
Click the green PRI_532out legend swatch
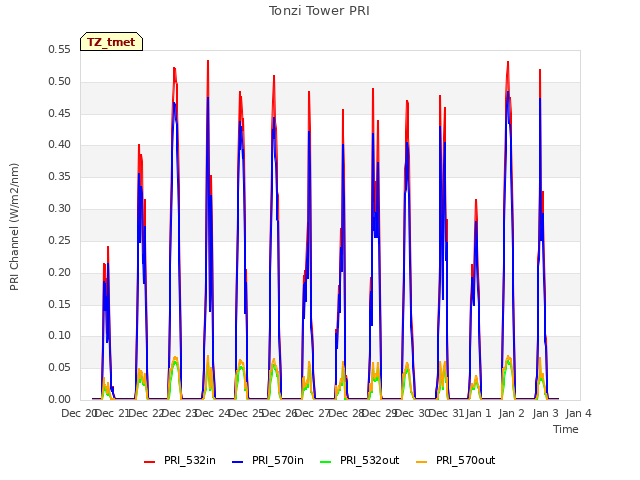pos(326,462)
